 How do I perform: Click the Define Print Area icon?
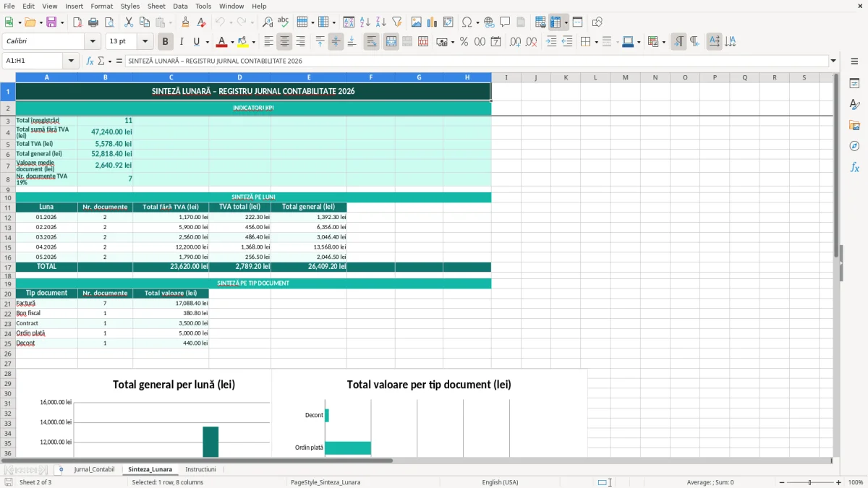pos(540,22)
